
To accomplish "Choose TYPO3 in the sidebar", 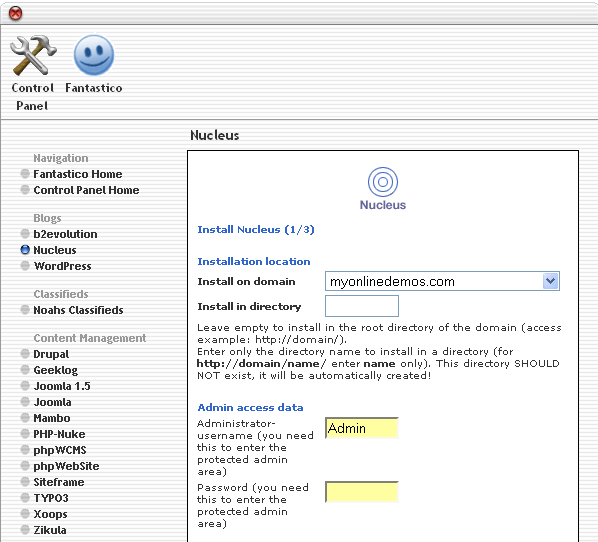I will [x=51, y=498].
